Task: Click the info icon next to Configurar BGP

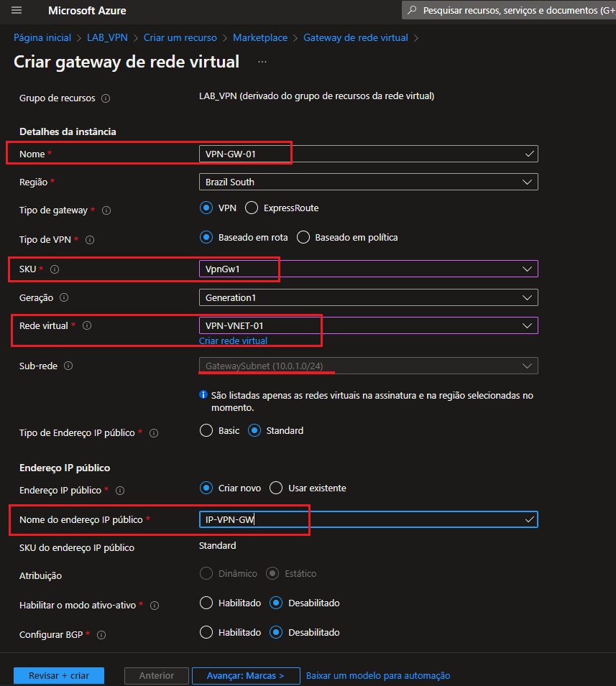Action: [101, 635]
